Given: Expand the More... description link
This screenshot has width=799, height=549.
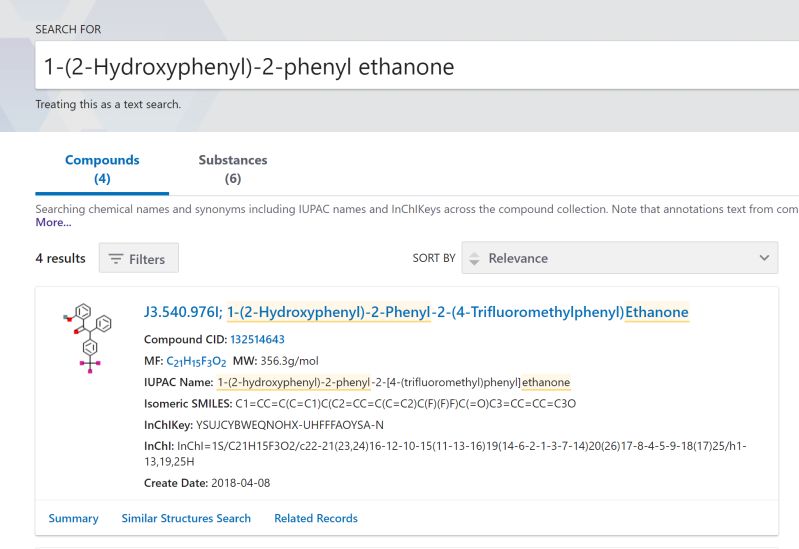Looking at the screenshot, I should coord(53,223).
